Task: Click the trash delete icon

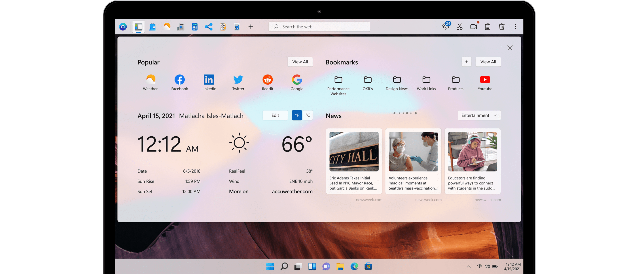Action: (502, 26)
